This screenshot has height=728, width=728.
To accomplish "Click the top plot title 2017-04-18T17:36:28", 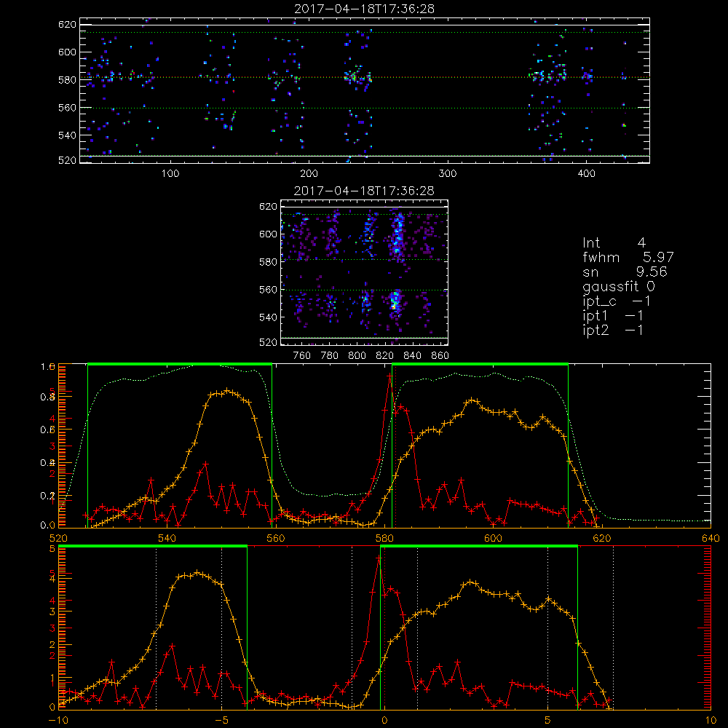I will pos(364,9).
